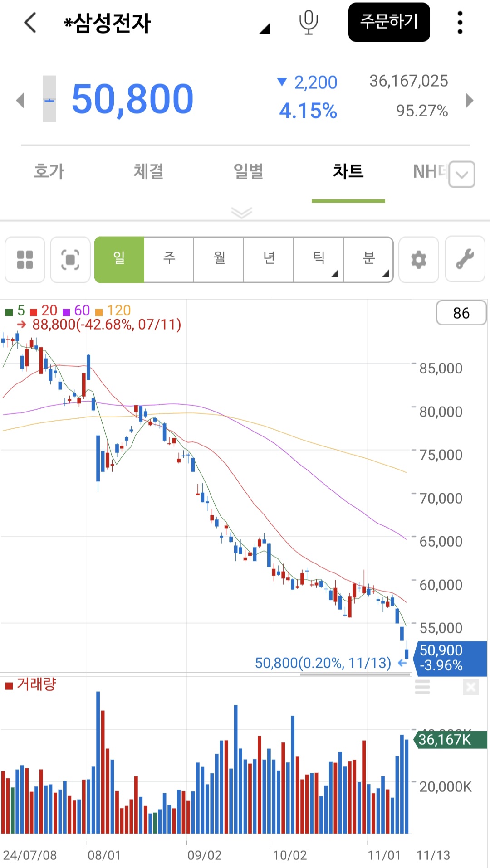Open chart settings gear icon
The width and height of the screenshot is (490, 868).
tap(418, 260)
